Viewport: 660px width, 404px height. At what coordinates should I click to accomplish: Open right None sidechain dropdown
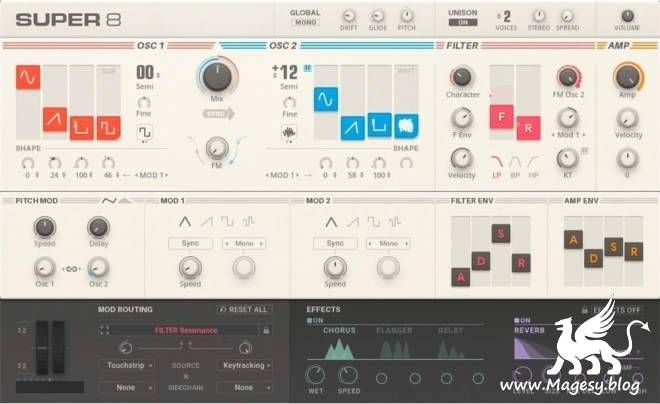click(244, 388)
